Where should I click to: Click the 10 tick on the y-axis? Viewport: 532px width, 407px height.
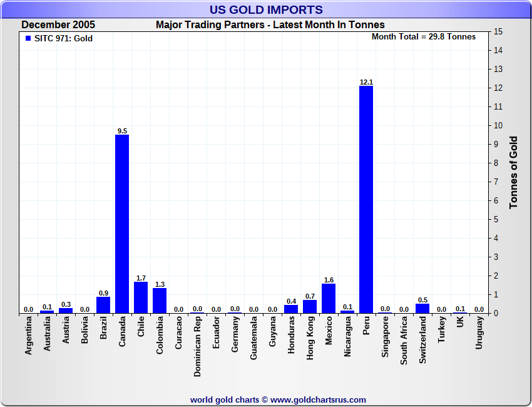(x=498, y=126)
